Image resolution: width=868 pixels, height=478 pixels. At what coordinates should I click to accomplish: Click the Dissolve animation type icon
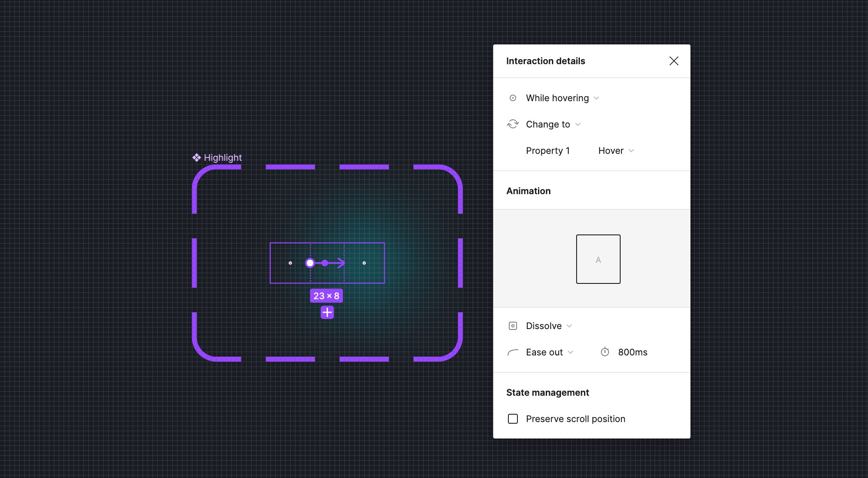pyautogui.click(x=512, y=325)
